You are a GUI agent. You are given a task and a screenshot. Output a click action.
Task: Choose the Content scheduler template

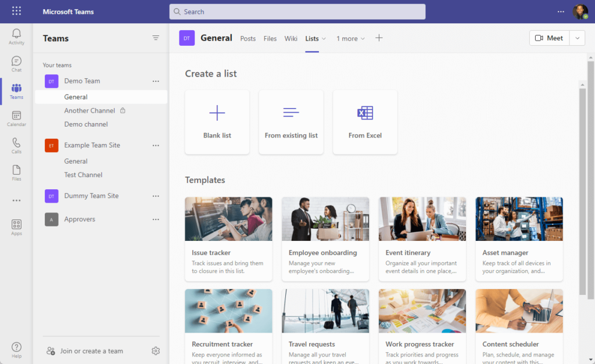tap(519, 326)
